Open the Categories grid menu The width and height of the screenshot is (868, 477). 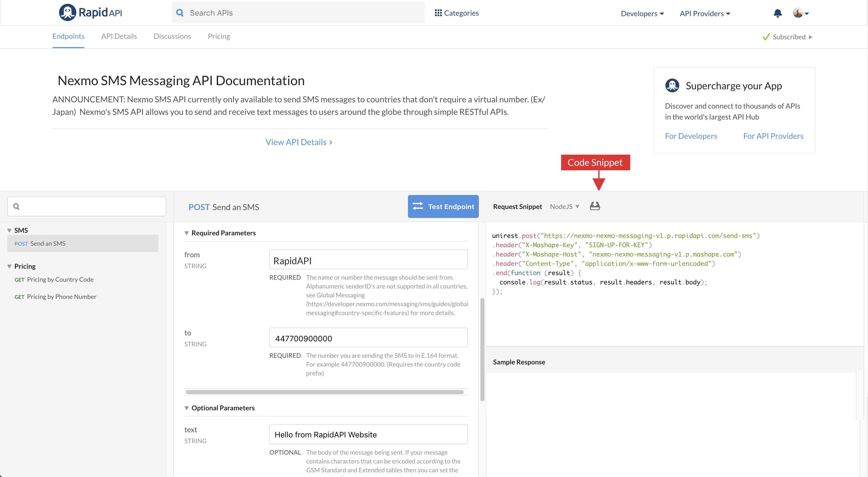(457, 13)
